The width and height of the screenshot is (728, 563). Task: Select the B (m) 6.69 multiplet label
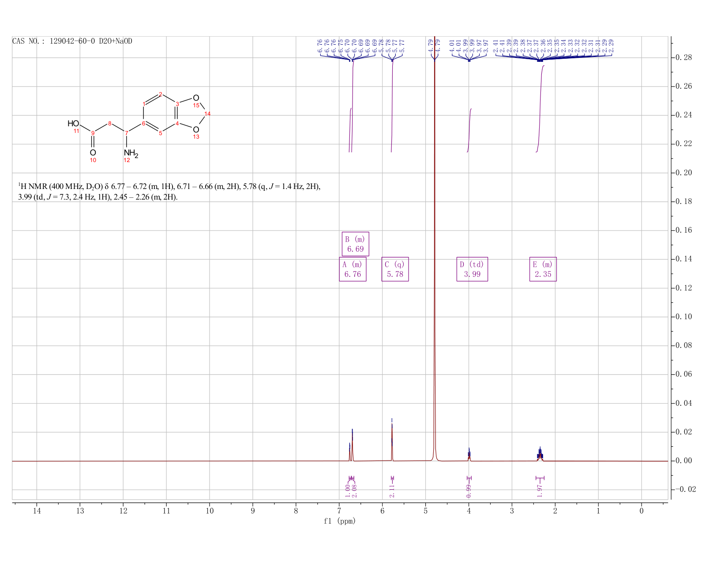coord(355,244)
